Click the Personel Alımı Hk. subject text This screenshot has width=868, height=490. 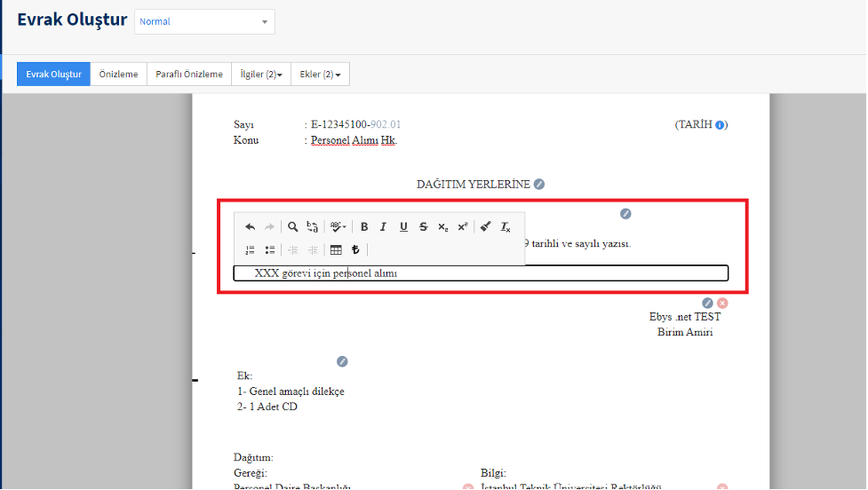pos(354,140)
